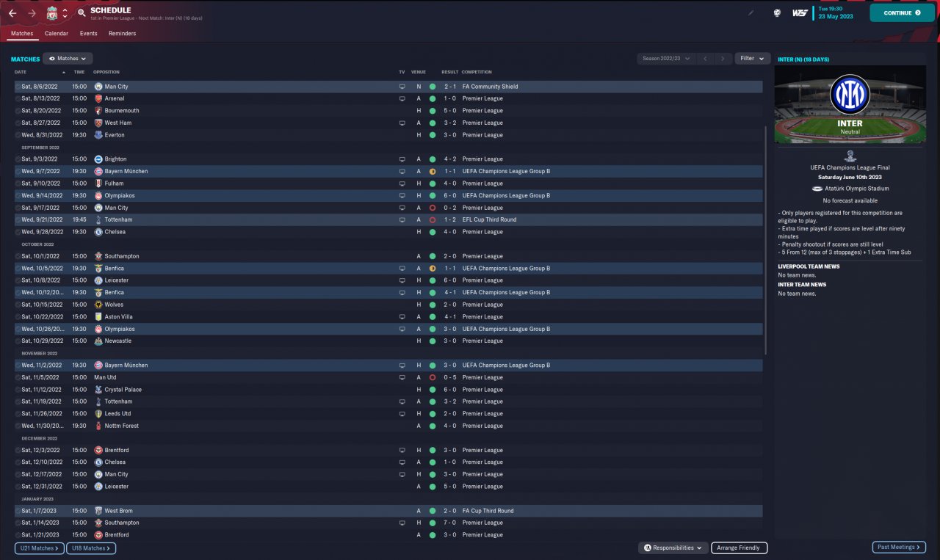Screen dimensions: 940x560
Task: Go to next season with right chevron
Action: click(x=723, y=58)
